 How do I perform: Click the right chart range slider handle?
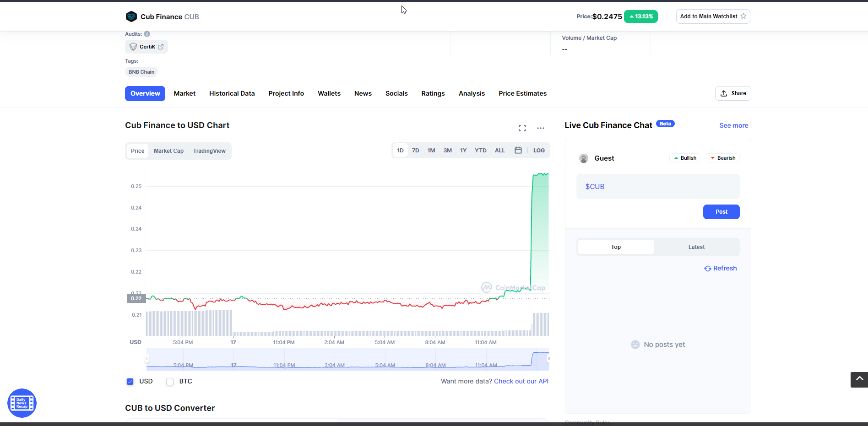(x=548, y=359)
